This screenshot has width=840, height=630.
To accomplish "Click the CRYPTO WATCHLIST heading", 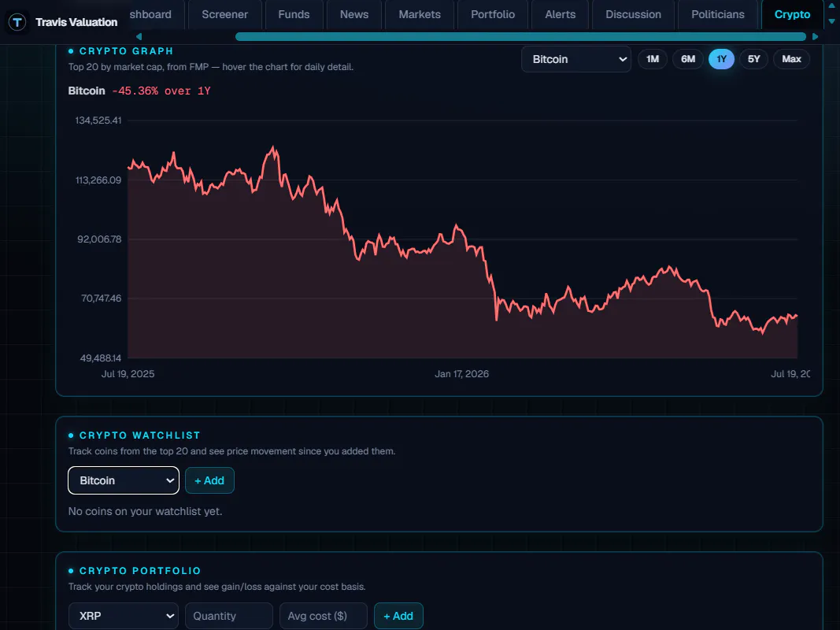I will (140, 435).
